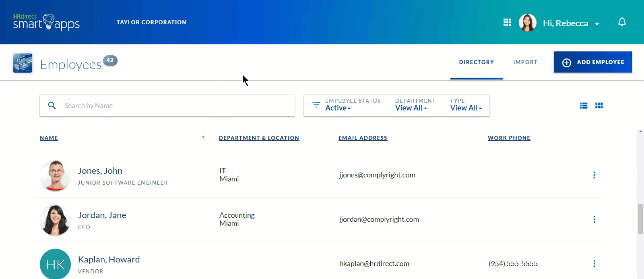Viewport: 644px width, 279px height.
Task: Click email jjordan@complyright.com
Action: (x=379, y=219)
